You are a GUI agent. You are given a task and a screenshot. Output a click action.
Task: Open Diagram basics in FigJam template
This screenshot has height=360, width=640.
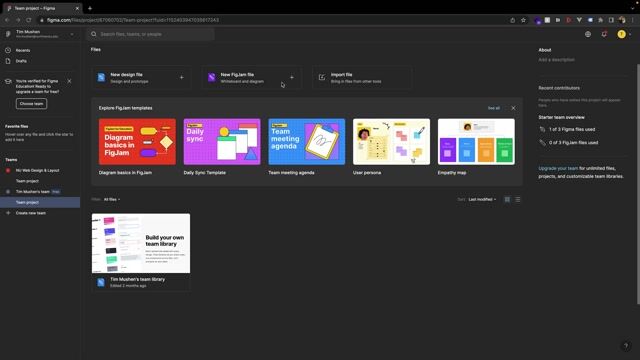pyautogui.click(x=137, y=142)
